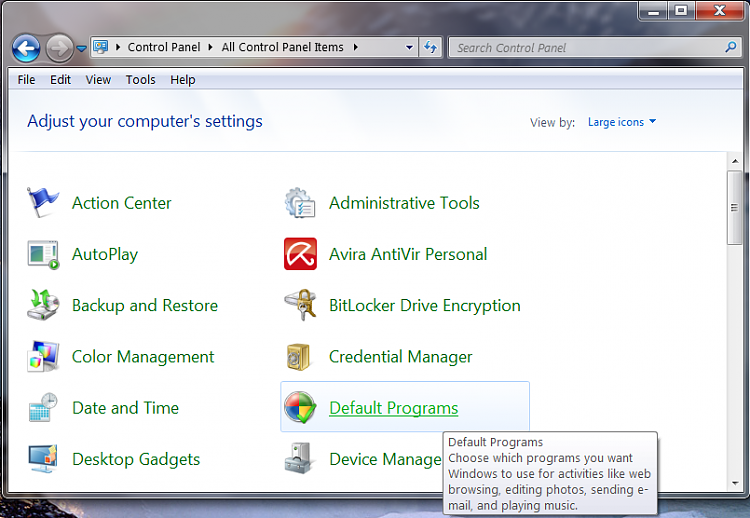750x518 pixels.
Task: Expand the Large icons view dropdown
Action: 622,122
